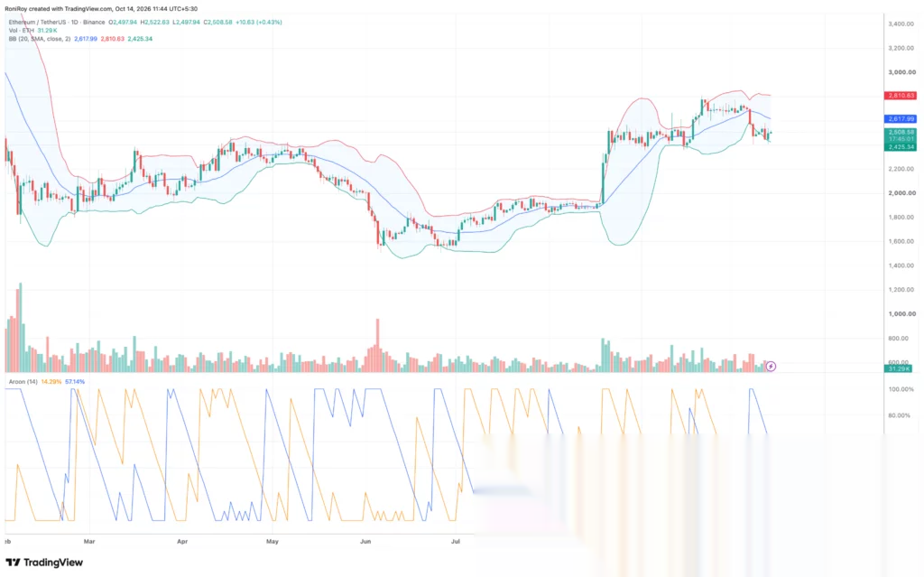Select the 'Ethereum / TetherUS · 1D · Binance' legend title
The height and width of the screenshot is (577, 924).
57,23
